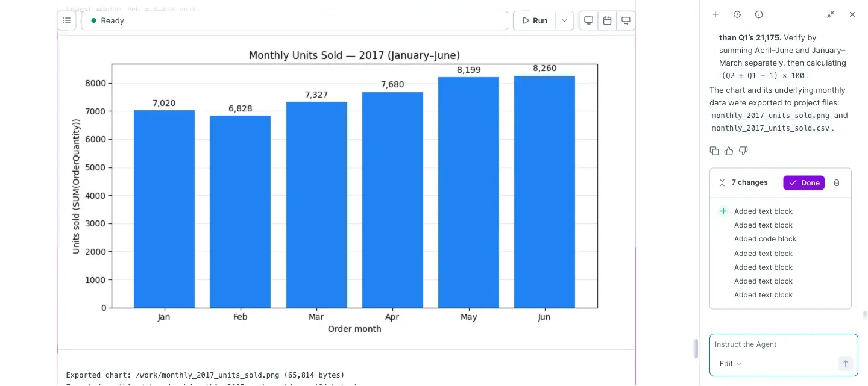Click the Jan bar in the chart

(x=164, y=209)
